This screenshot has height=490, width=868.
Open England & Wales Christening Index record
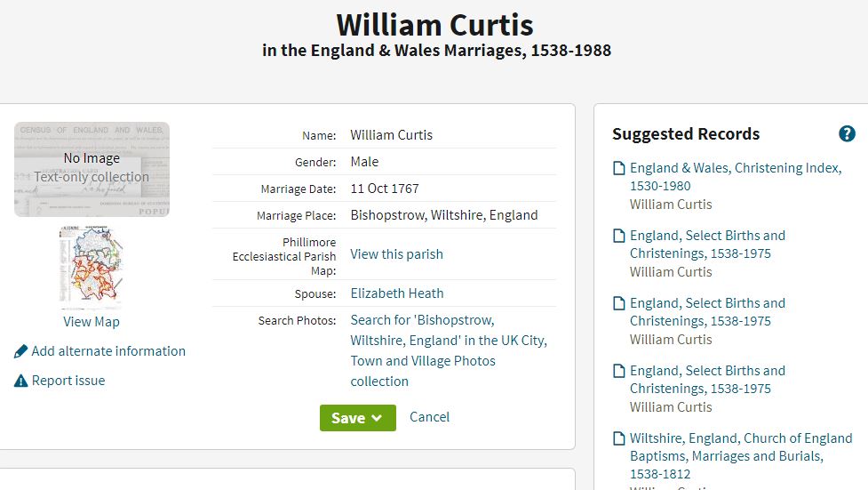pos(736,177)
